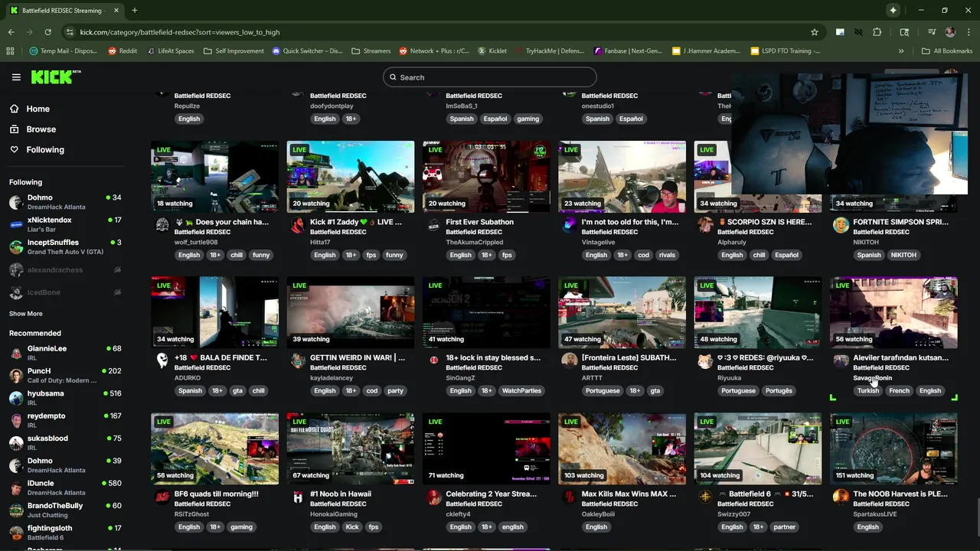This screenshot has height=551, width=980.
Task: Open browser extensions puzzle icon
Action: point(877,32)
